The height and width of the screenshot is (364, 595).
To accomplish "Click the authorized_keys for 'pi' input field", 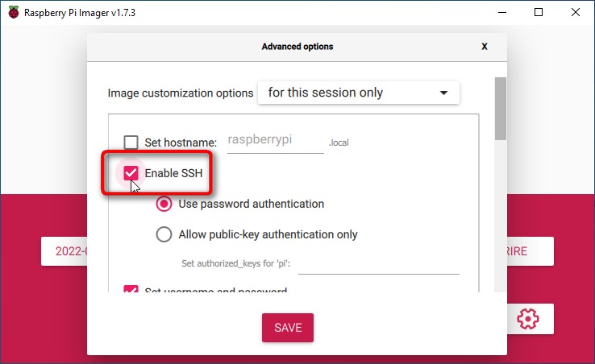I will pyautogui.click(x=379, y=263).
